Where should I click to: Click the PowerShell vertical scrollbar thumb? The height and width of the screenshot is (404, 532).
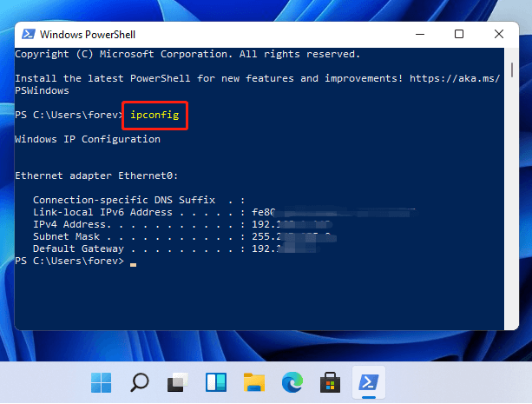click(512, 70)
